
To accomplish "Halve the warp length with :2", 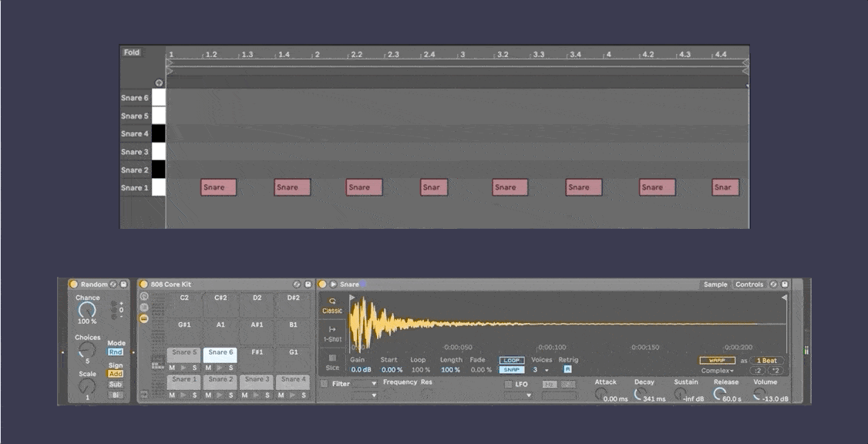I will [757, 370].
